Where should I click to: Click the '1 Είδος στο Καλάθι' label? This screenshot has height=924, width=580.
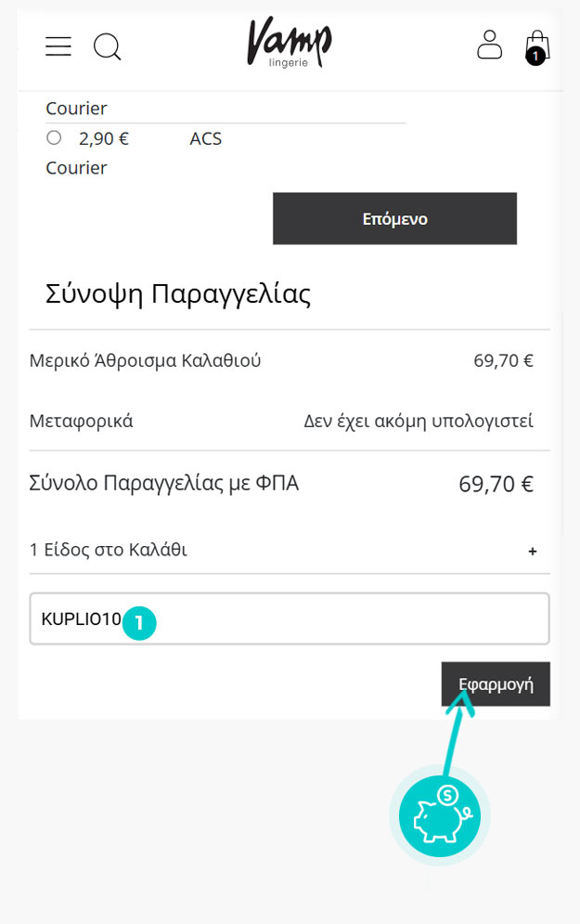click(109, 550)
